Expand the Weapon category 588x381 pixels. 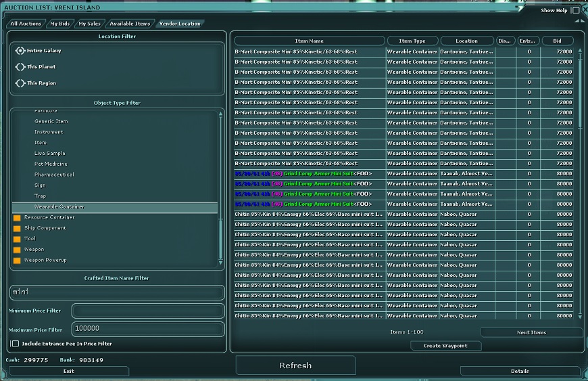coord(17,250)
